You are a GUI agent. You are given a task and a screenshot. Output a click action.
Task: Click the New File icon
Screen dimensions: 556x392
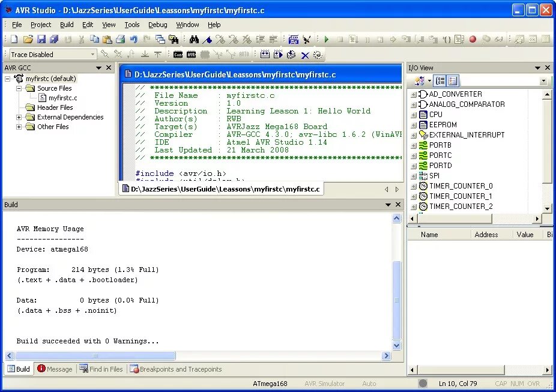click(x=14, y=40)
